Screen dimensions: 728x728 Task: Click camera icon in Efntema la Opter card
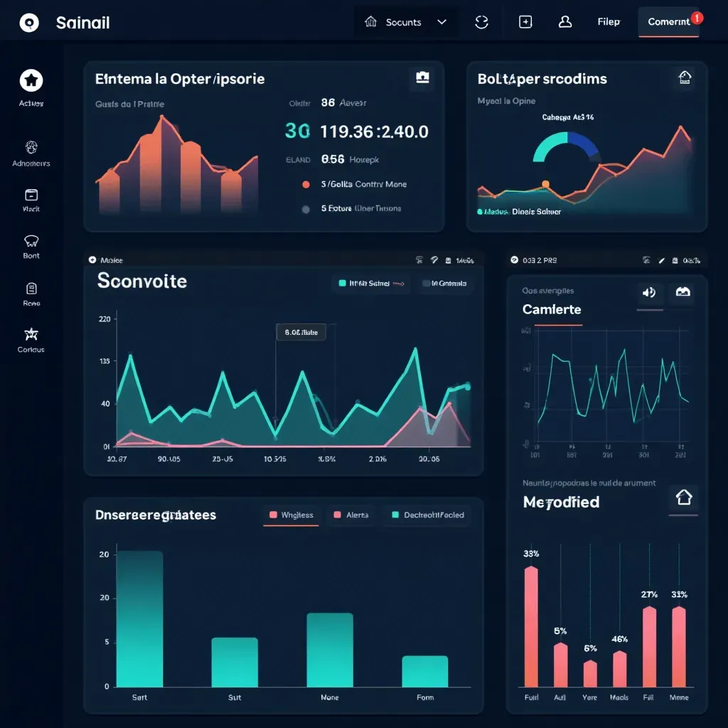pyautogui.click(x=422, y=77)
